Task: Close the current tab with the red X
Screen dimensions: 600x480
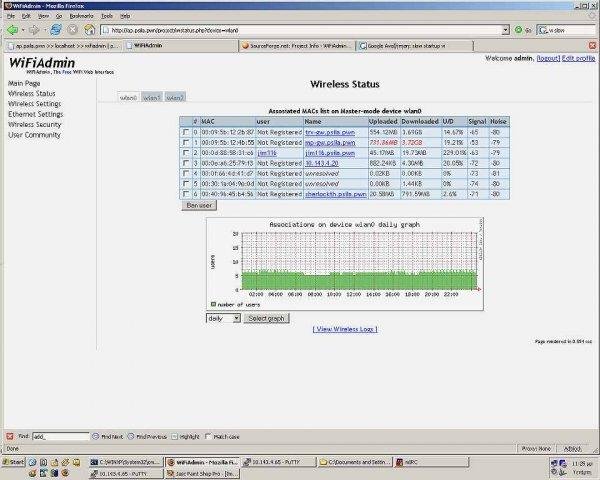Action: 593,46
